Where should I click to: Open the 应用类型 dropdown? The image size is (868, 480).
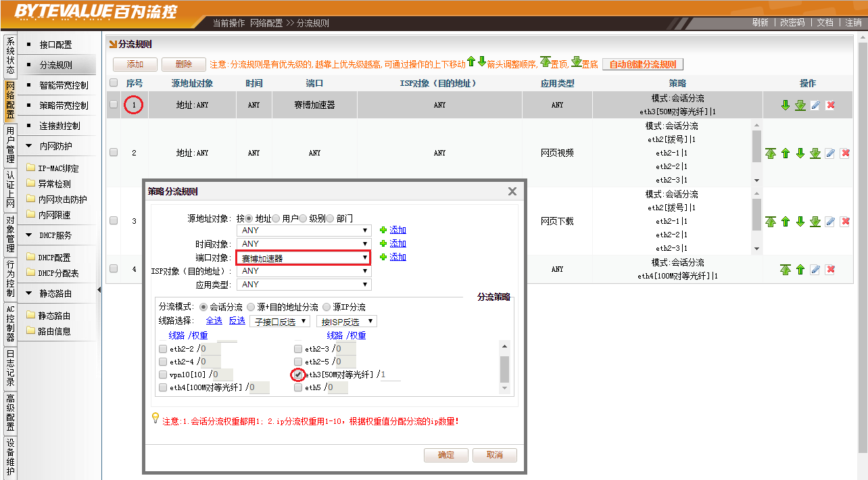coord(303,285)
